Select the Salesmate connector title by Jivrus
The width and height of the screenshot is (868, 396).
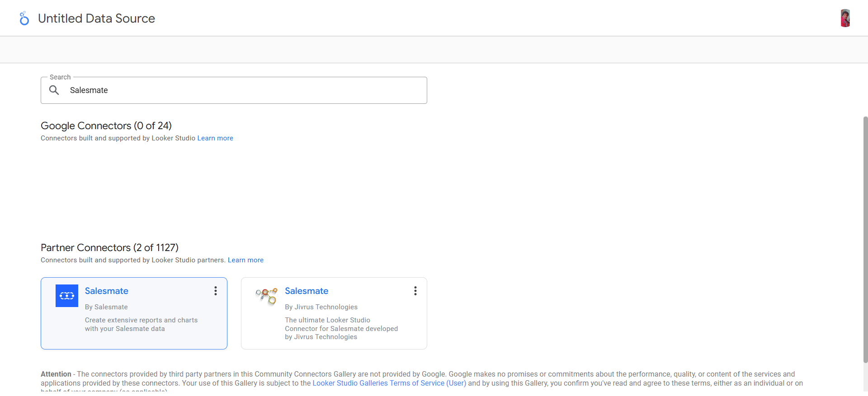coord(307,291)
